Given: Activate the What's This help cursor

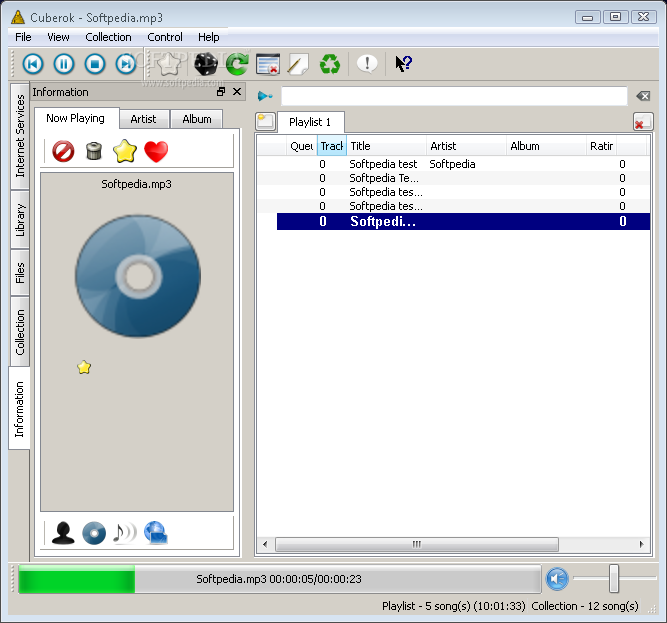Looking at the screenshot, I should coord(403,64).
